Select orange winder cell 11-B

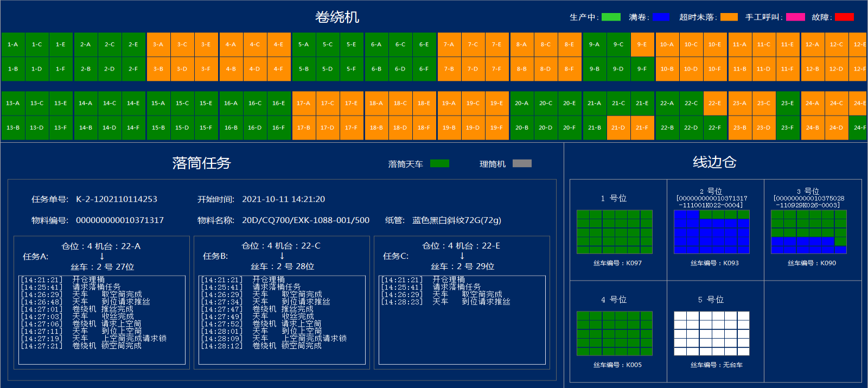pos(740,69)
